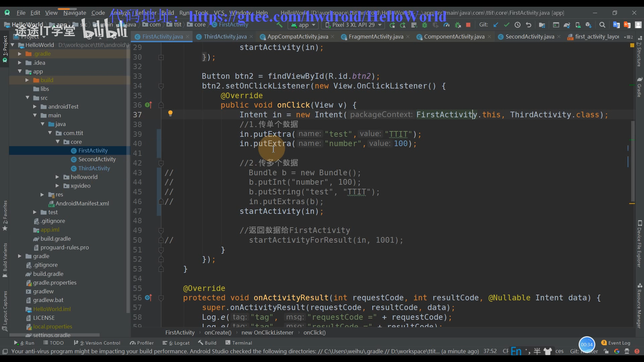Expand the xgvideo package node
The height and width of the screenshot is (362, 644).
57,186
